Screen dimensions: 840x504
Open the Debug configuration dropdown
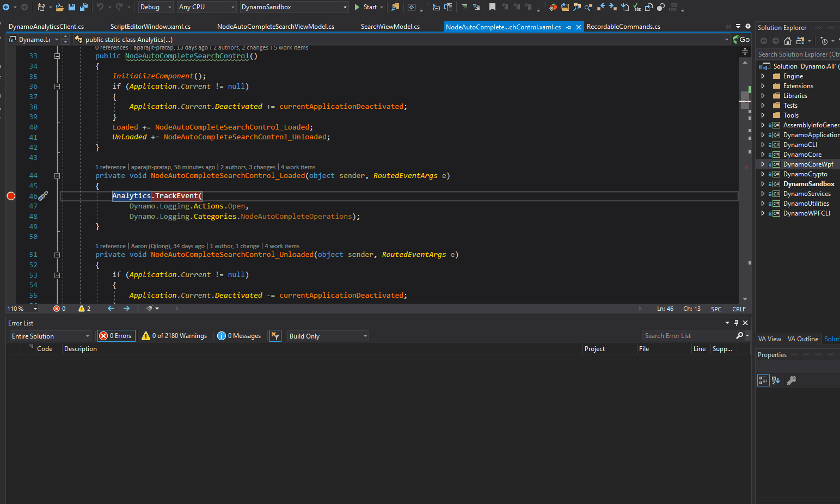tap(155, 7)
